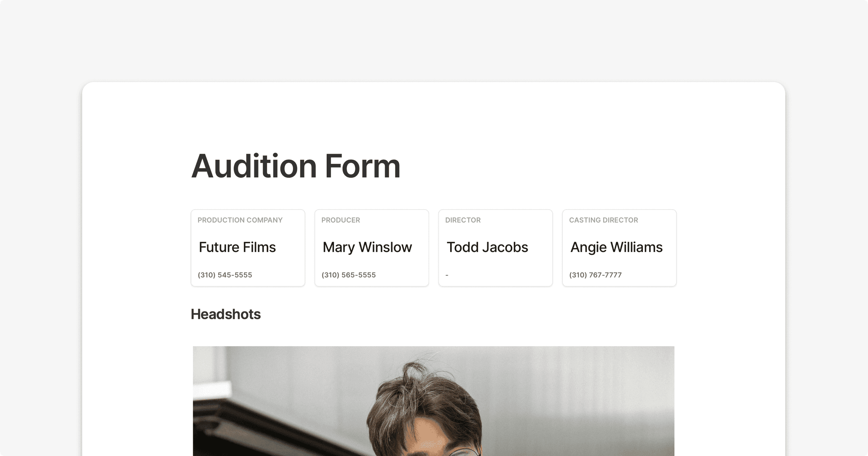Click the phone number (310) 767-7777
Viewport: 868px width, 456px height.
(595, 275)
